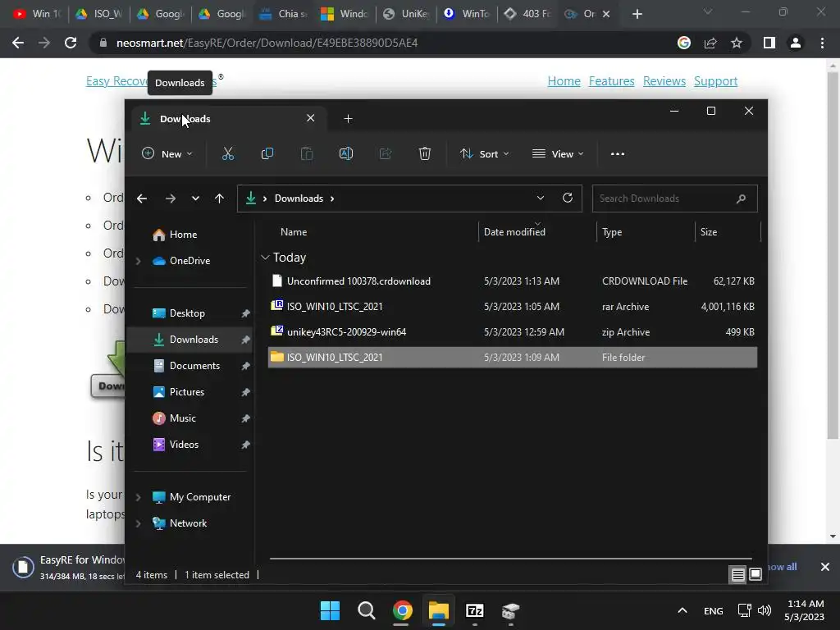This screenshot has width=840, height=630.
Task: Open the Features link on the webpage
Action: coord(611,81)
